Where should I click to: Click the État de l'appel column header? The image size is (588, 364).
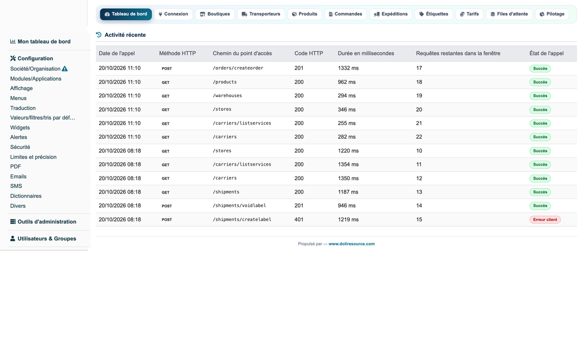[x=547, y=53]
